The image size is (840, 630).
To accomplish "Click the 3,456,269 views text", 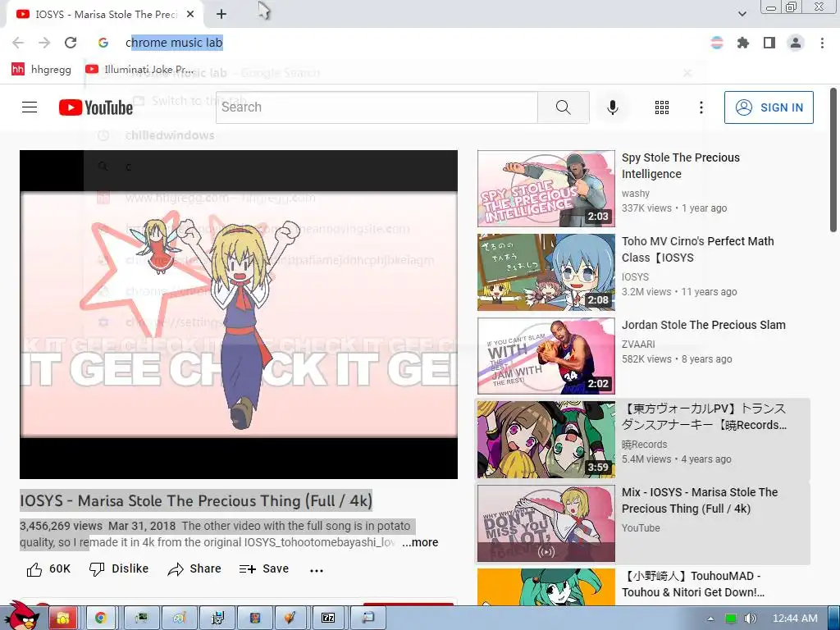I will [x=61, y=526].
